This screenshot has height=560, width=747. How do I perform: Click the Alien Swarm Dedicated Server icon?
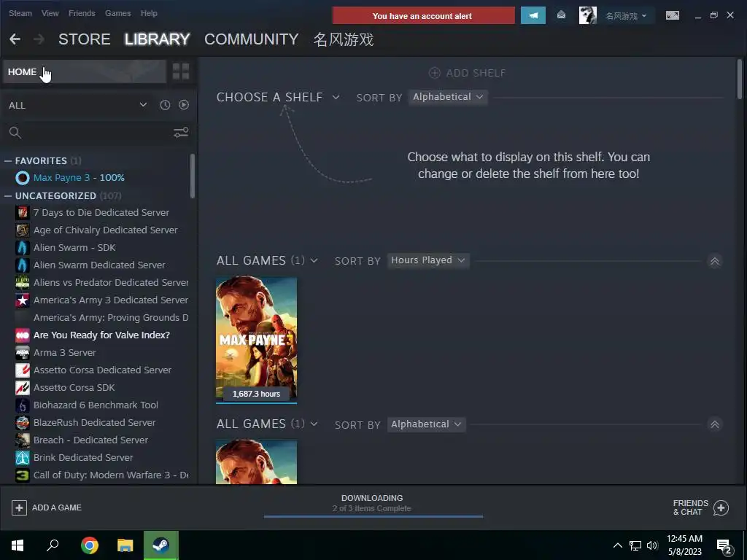click(x=23, y=265)
